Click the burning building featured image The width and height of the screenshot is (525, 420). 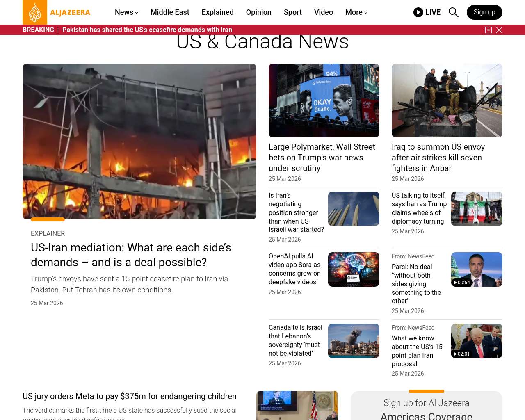coord(139,142)
